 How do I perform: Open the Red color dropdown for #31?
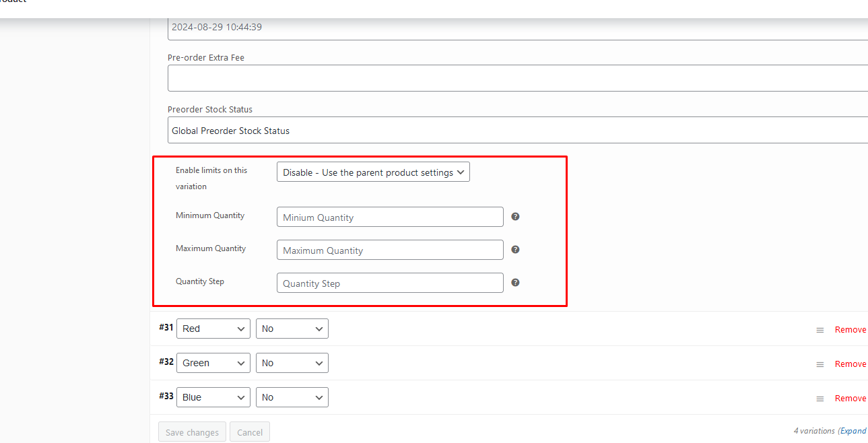(x=213, y=329)
